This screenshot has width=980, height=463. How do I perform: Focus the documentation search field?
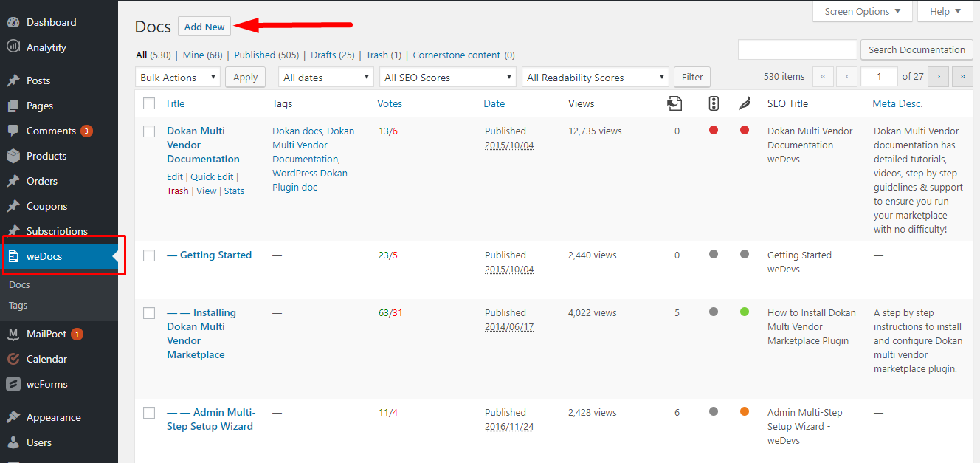798,49
